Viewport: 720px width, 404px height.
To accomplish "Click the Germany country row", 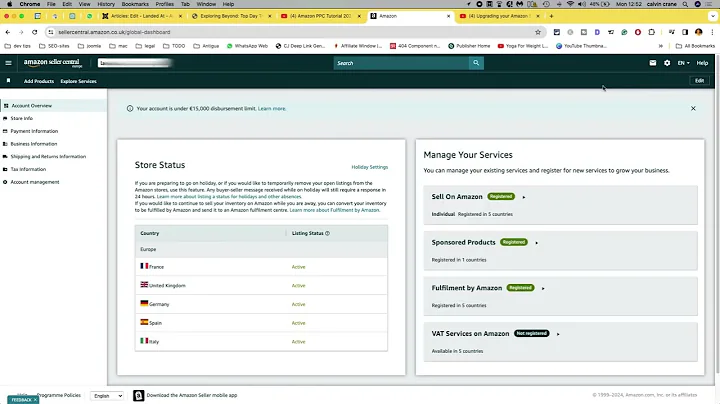I will pos(261,304).
